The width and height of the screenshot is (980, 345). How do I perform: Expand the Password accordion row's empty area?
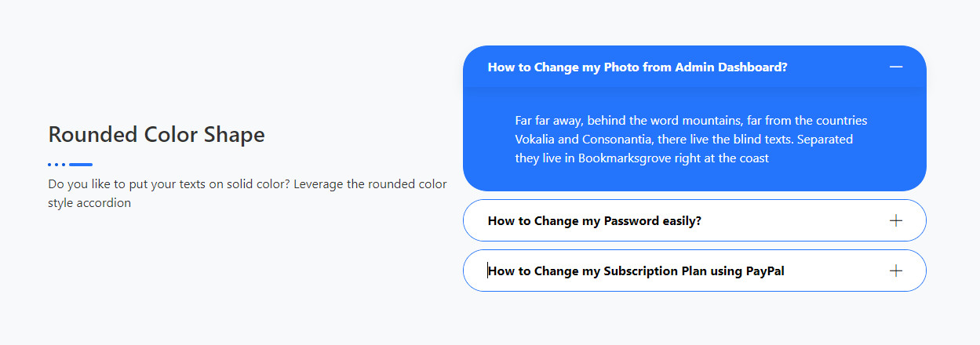[x=792, y=221]
